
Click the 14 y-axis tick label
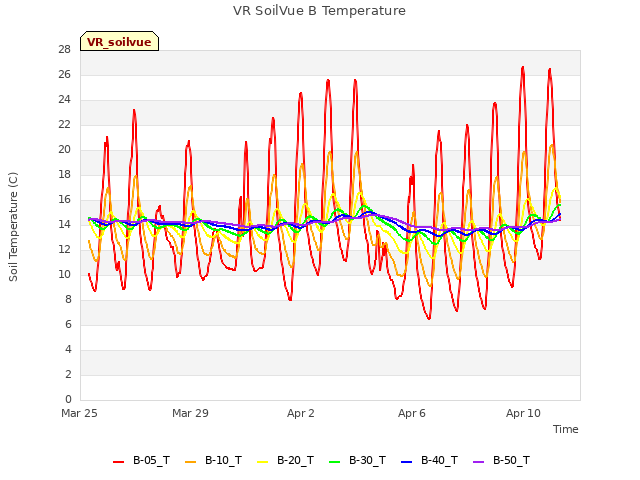click(64, 224)
